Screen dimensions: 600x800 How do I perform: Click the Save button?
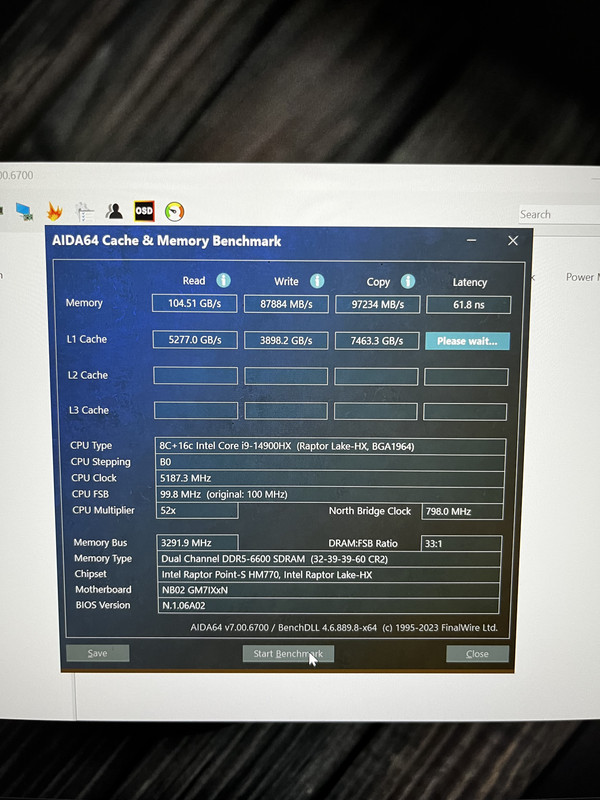click(97, 653)
